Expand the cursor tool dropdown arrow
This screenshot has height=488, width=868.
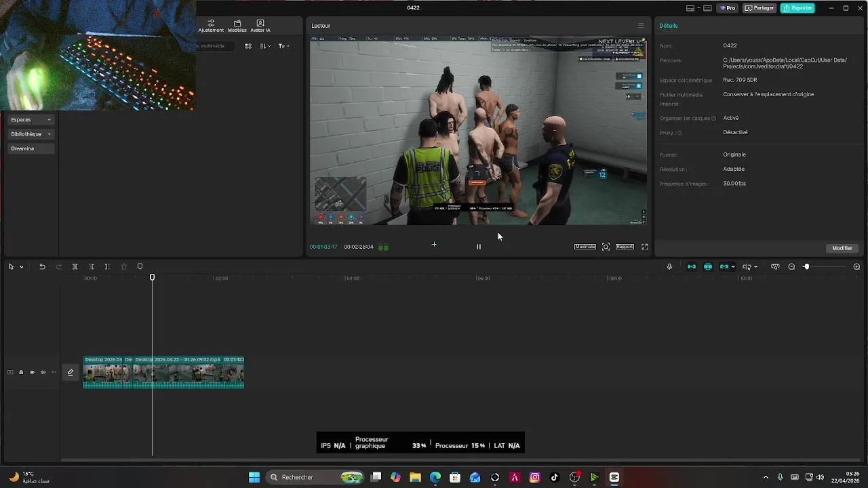coord(21,267)
